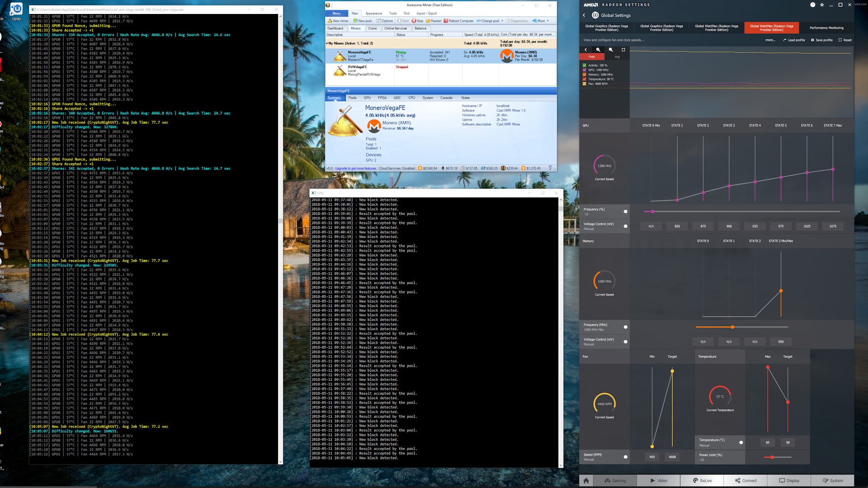The width and height of the screenshot is (868, 488).
Task: Click the Radeon home icon in bottom bar
Action: click(586, 480)
